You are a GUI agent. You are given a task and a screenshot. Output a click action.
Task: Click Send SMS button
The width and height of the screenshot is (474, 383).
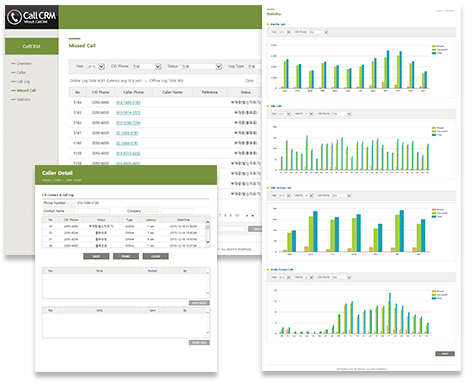click(x=199, y=343)
